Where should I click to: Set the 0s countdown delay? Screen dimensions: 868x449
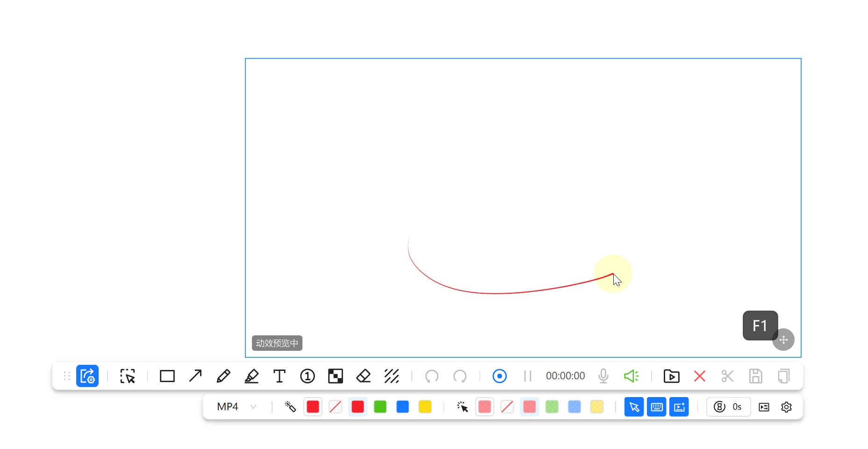(728, 407)
